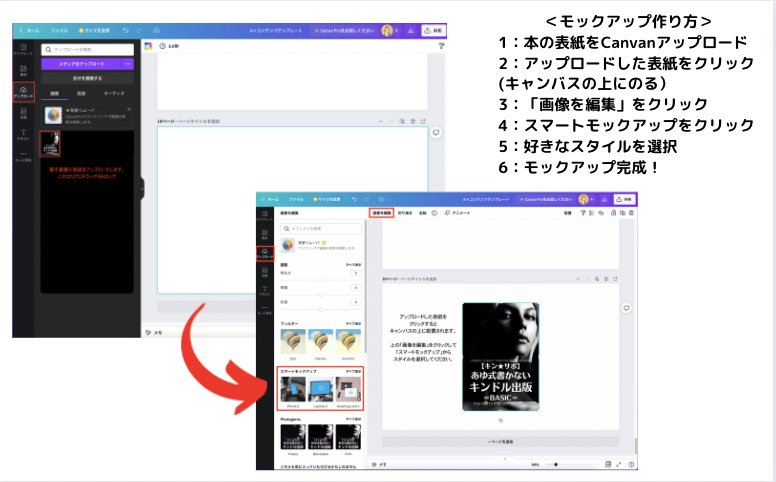Viewport: 776px width, 482px height.
Task: Switch to the オーディオ uploads tab
Action: (114, 93)
